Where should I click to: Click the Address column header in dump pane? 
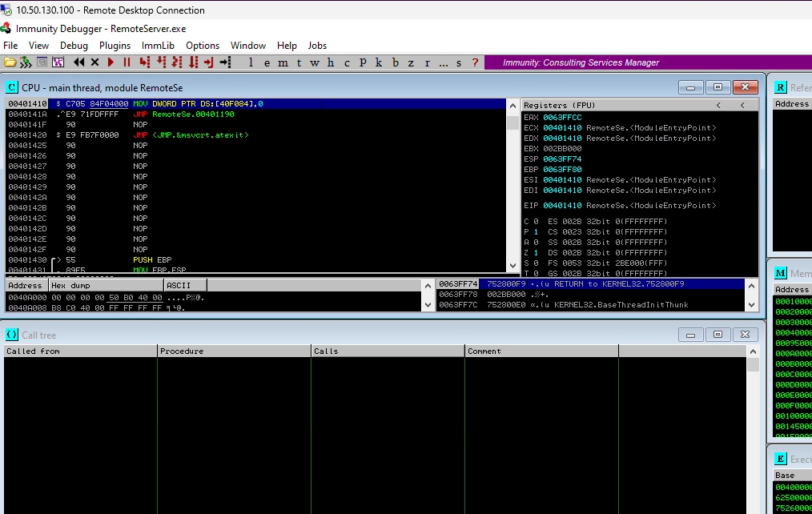(x=26, y=286)
